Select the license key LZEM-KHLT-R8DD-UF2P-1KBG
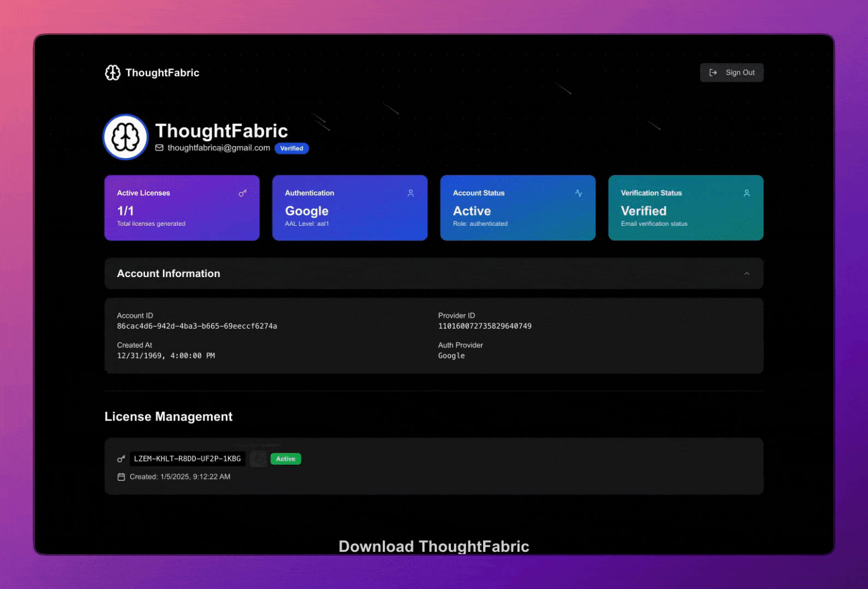868x589 pixels. (x=187, y=459)
